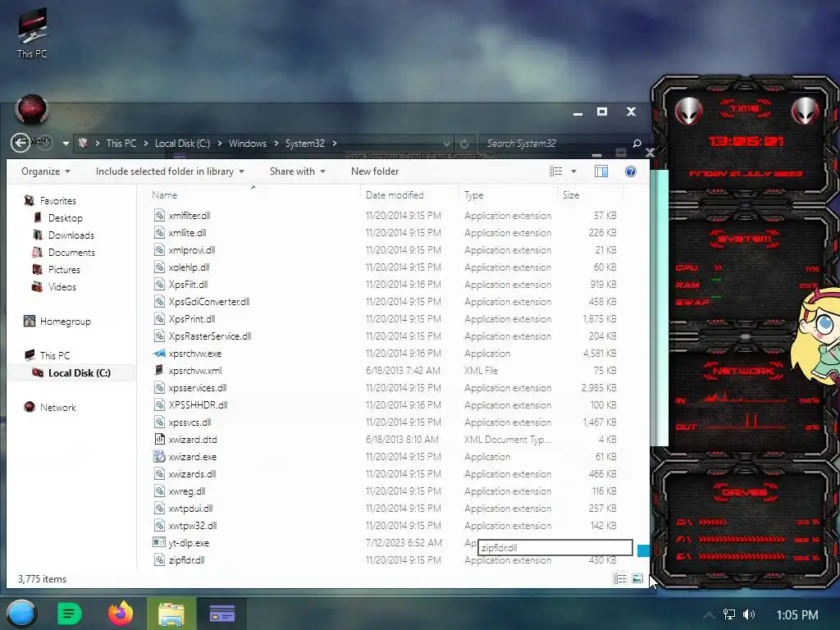
Task: Click the zipfldr.dll file name
Action: [x=186, y=559]
